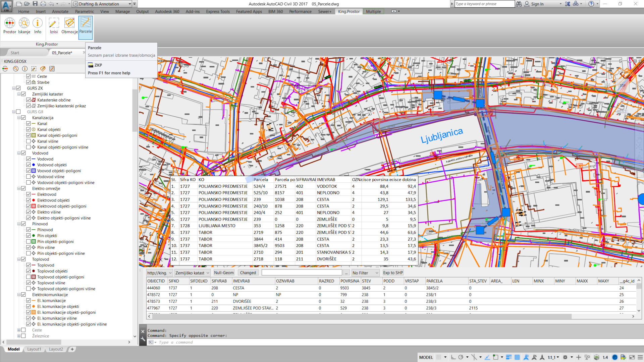Click the Parcele ribbon tool

pos(86,27)
